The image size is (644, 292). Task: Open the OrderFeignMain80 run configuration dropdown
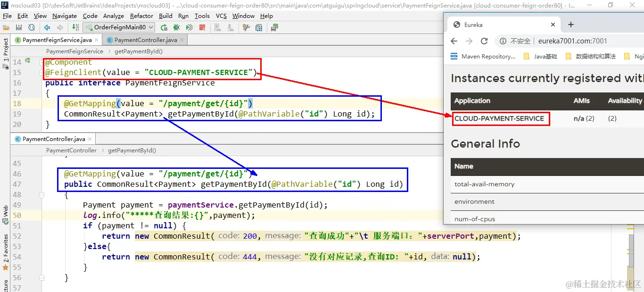point(121,27)
